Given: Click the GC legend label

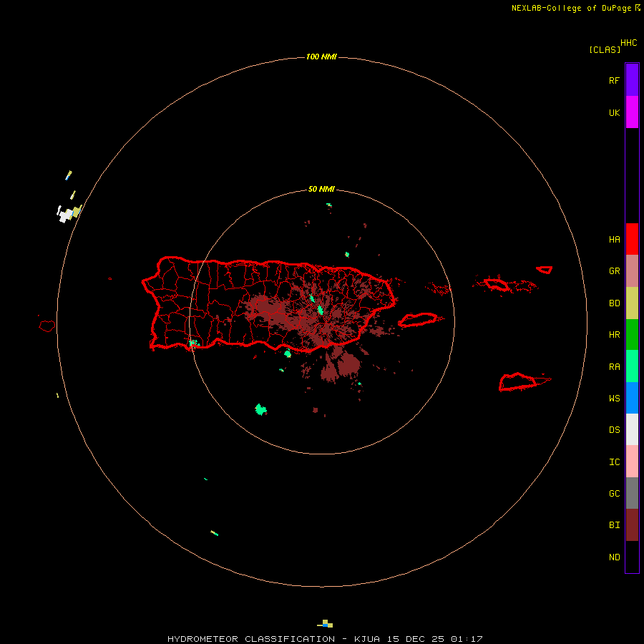Looking at the screenshot, I should coord(614,493).
